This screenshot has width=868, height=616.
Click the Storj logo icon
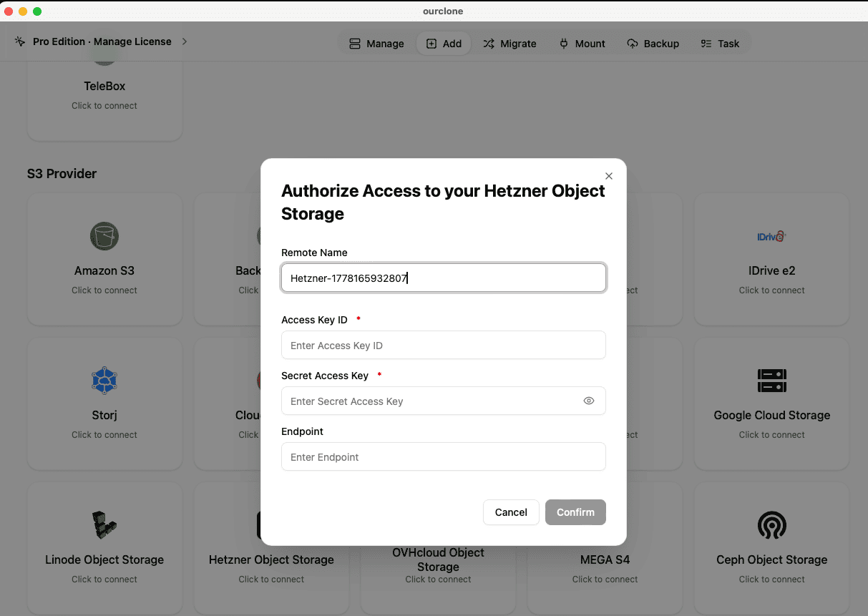tap(104, 381)
